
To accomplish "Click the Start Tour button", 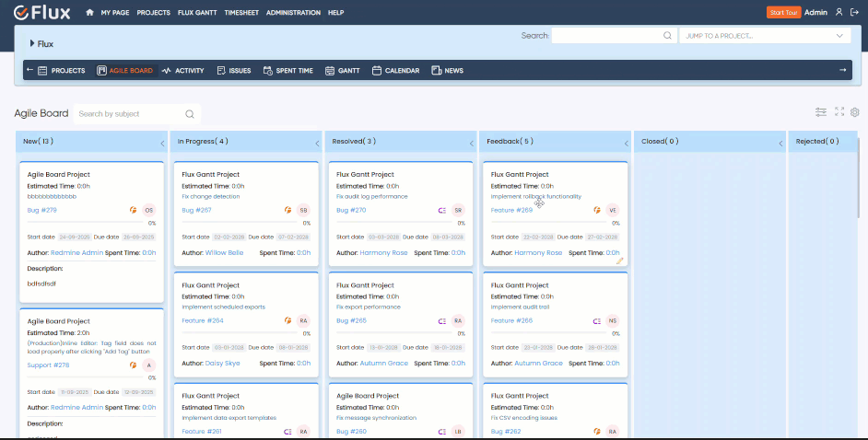I will pos(783,12).
